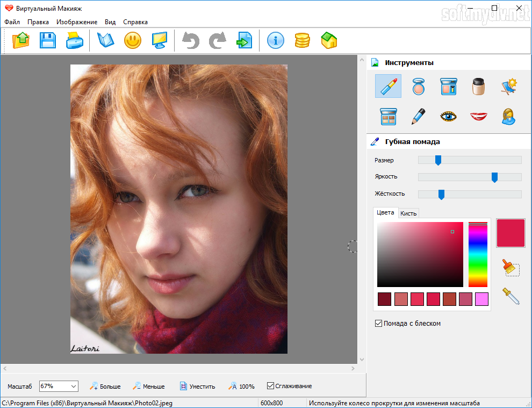Select the powder compact mirror tool
The image size is (532, 408).
pos(418,86)
